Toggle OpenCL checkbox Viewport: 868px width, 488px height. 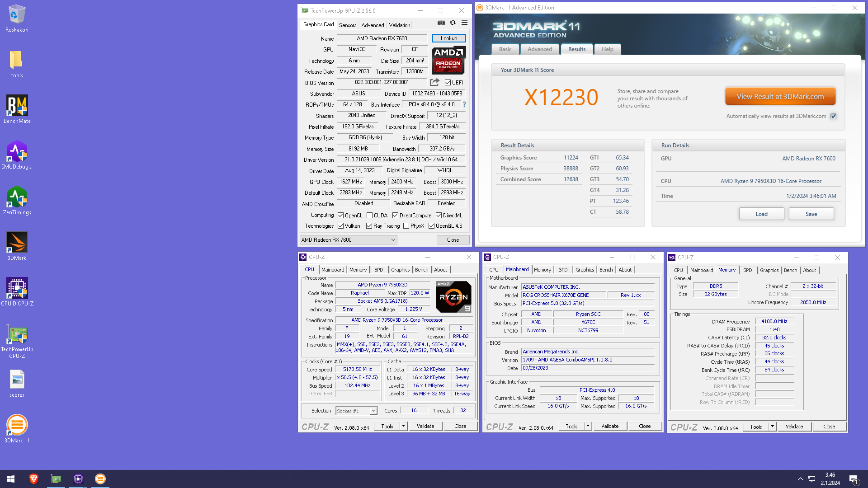coord(340,216)
